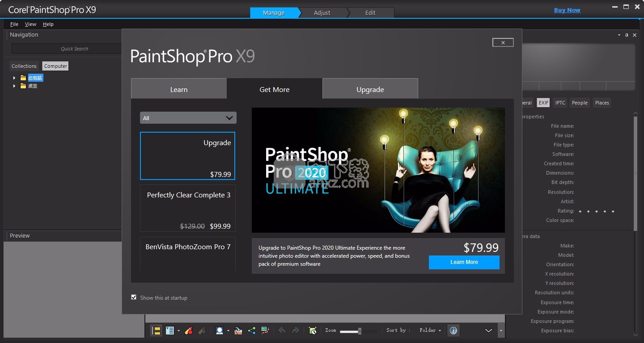Expand the 桌面 tree node

click(x=14, y=86)
